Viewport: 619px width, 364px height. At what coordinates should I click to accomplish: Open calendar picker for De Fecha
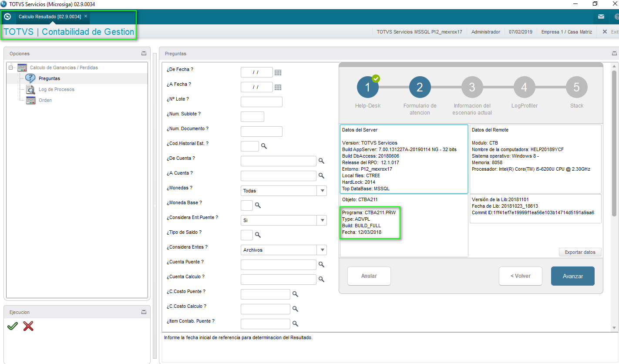click(278, 73)
